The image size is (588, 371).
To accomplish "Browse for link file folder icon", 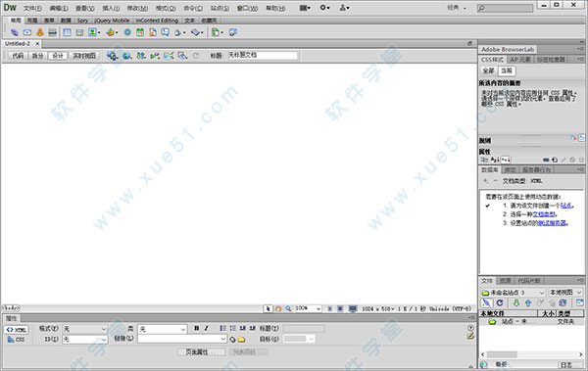I will 241,340.
